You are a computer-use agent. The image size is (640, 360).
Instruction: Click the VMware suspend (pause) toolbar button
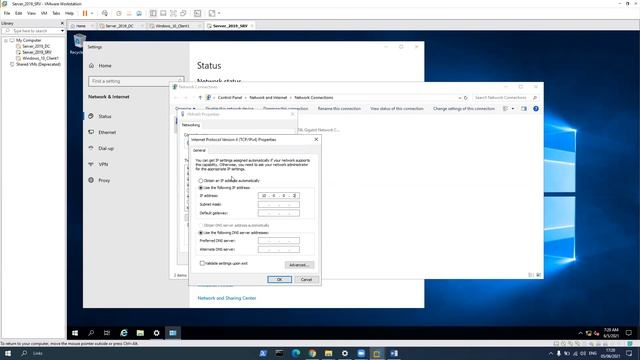coord(85,13)
